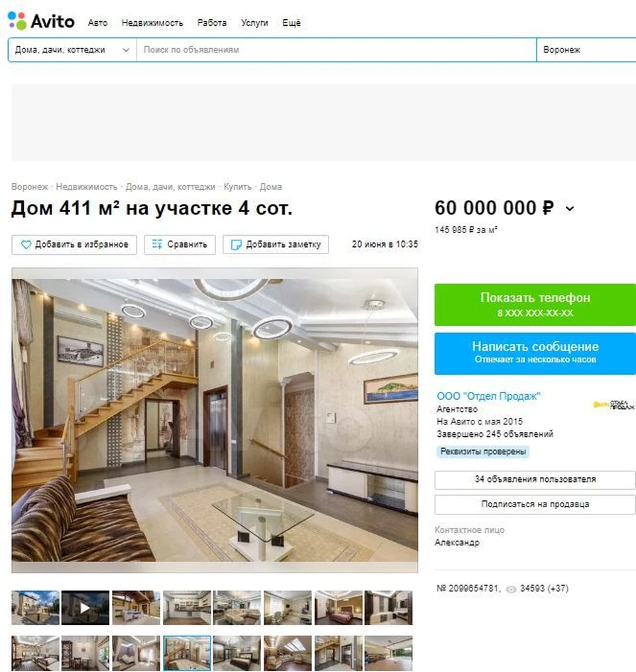Select the first house exterior thumbnail
The width and height of the screenshot is (636, 672).
coord(36,608)
